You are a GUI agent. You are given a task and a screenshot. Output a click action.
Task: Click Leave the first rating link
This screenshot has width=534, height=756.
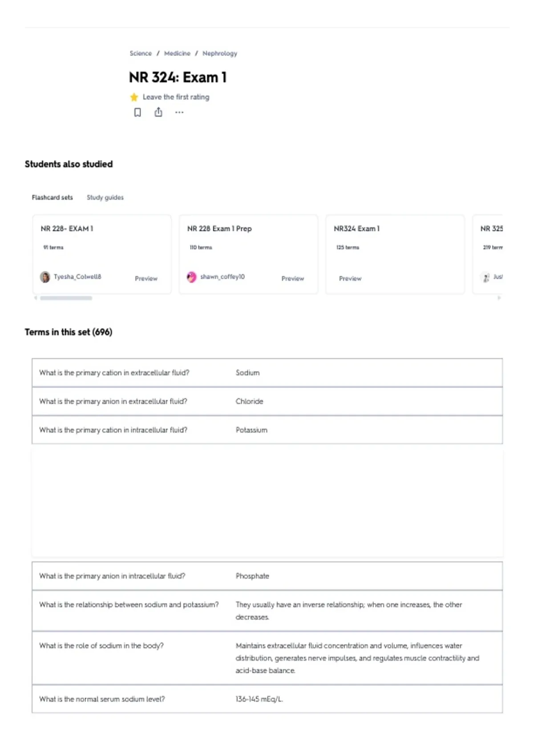point(176,97)
